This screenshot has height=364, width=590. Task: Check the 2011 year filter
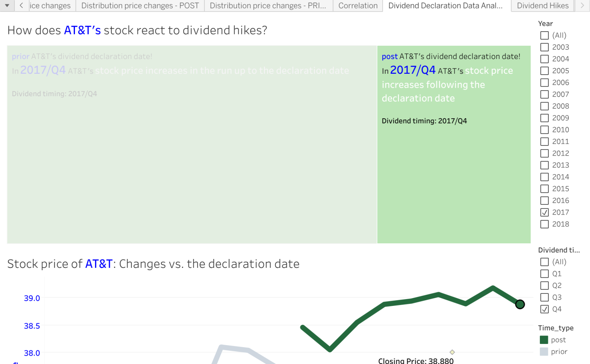point(544,142)
